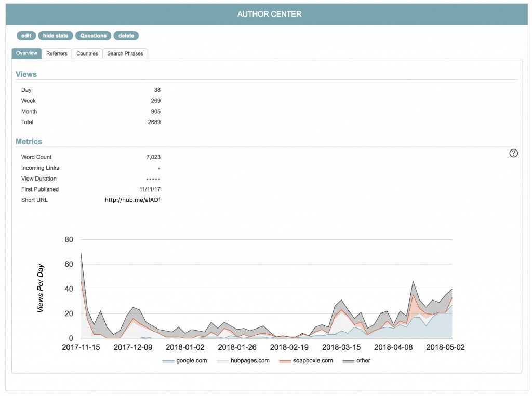This screenshot has height=396, width=532.
Task: Open the help question mark icon
Action: click(x=513, y=153)
